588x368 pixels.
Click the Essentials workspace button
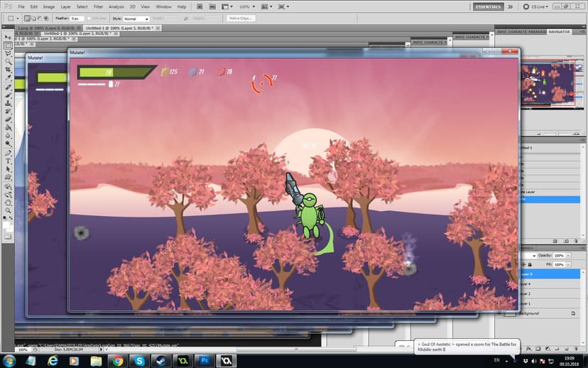(488, 7)
